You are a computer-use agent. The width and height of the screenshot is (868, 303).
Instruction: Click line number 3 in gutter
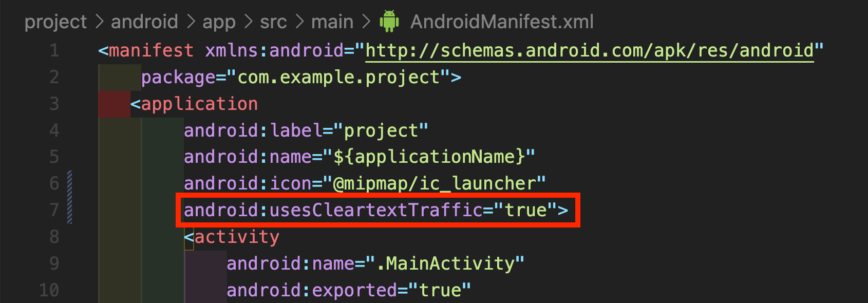(54, 104)
